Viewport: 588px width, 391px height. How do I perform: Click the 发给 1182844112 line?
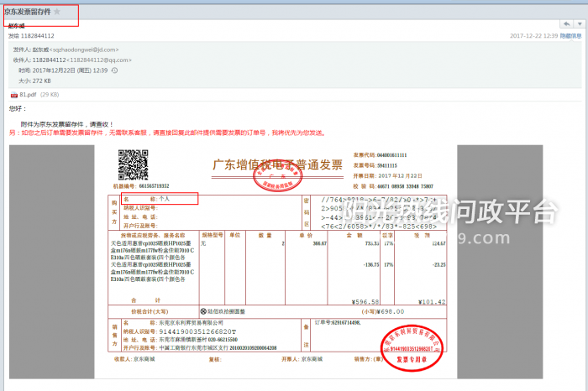[31, 36]
